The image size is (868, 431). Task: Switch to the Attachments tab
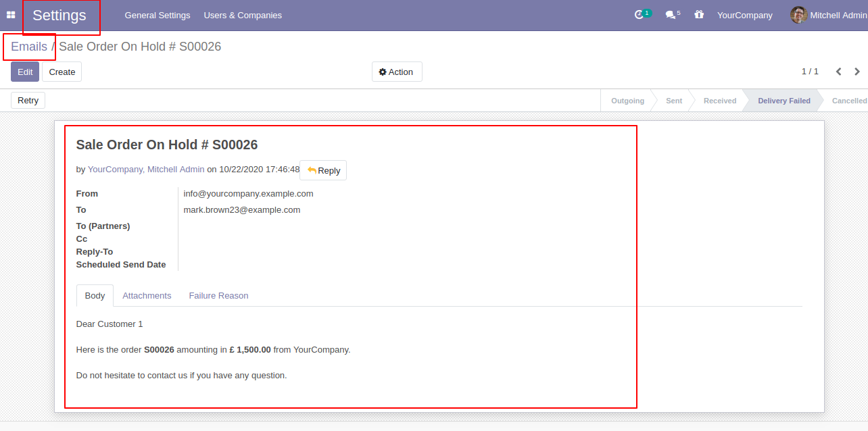(147, 296)
